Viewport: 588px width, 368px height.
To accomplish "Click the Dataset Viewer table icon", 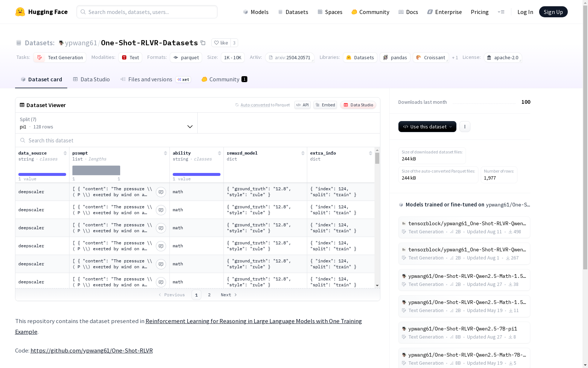I will click(22, 105).
